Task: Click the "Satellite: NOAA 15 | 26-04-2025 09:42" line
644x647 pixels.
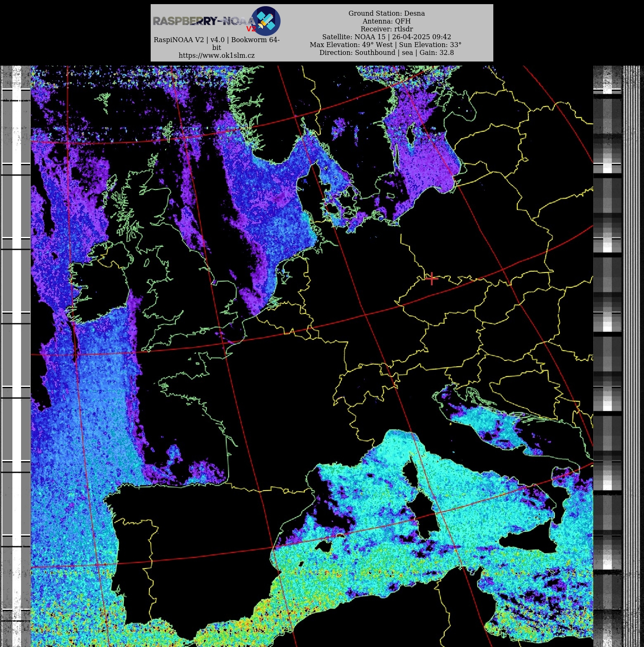Action: [x=386, y=37]
